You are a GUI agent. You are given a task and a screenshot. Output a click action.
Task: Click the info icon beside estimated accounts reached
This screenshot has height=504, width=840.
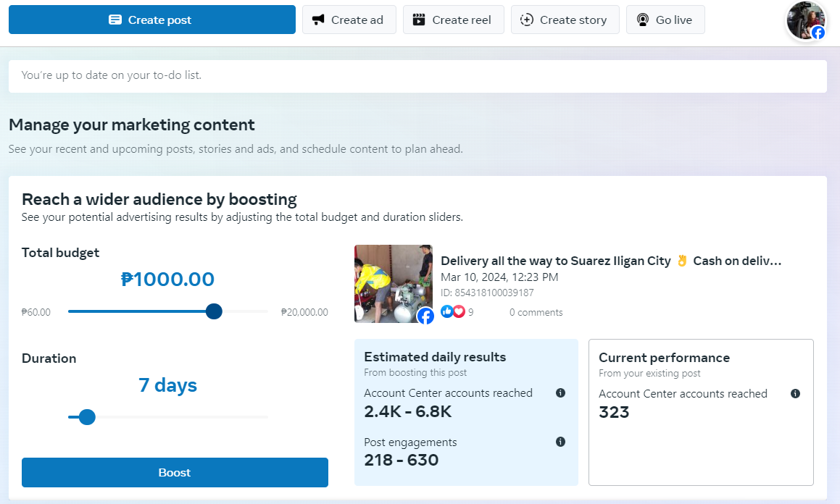560,392
